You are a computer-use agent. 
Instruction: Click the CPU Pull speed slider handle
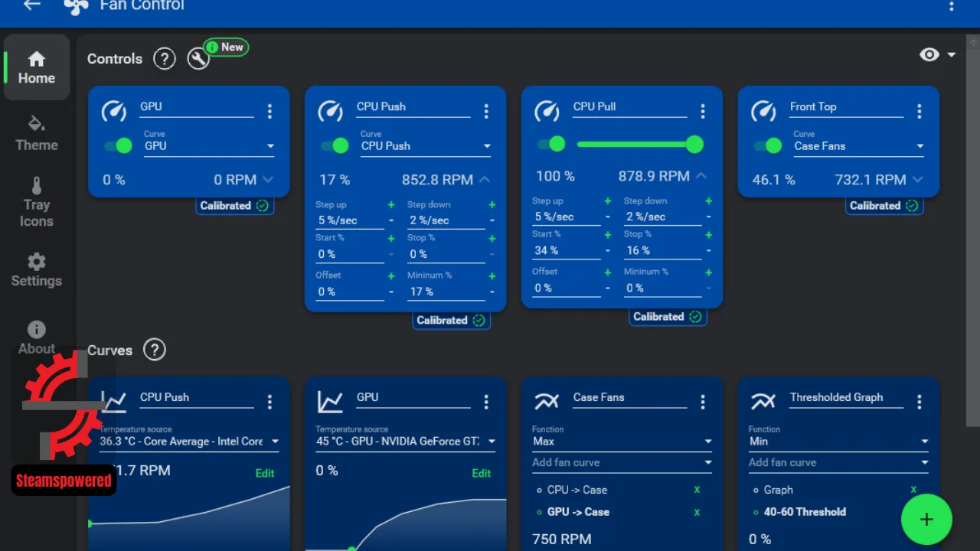point(694,144)
